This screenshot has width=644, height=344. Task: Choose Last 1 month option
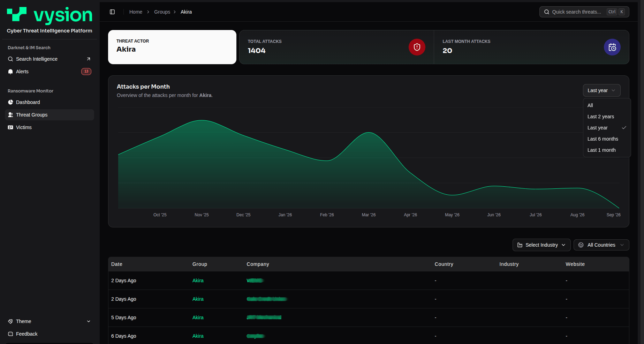607,150
